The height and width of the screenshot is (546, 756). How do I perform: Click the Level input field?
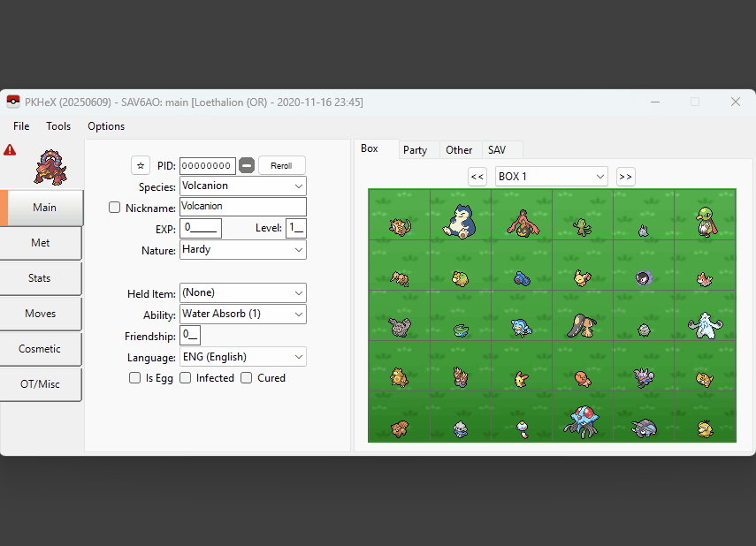click(296, 229)
